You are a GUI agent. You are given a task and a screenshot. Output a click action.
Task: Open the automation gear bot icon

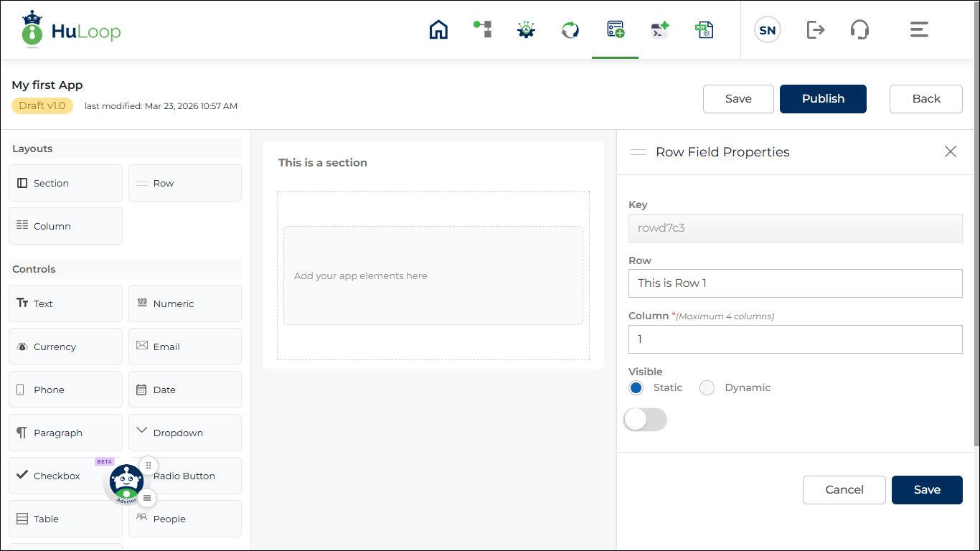(527, 29)
